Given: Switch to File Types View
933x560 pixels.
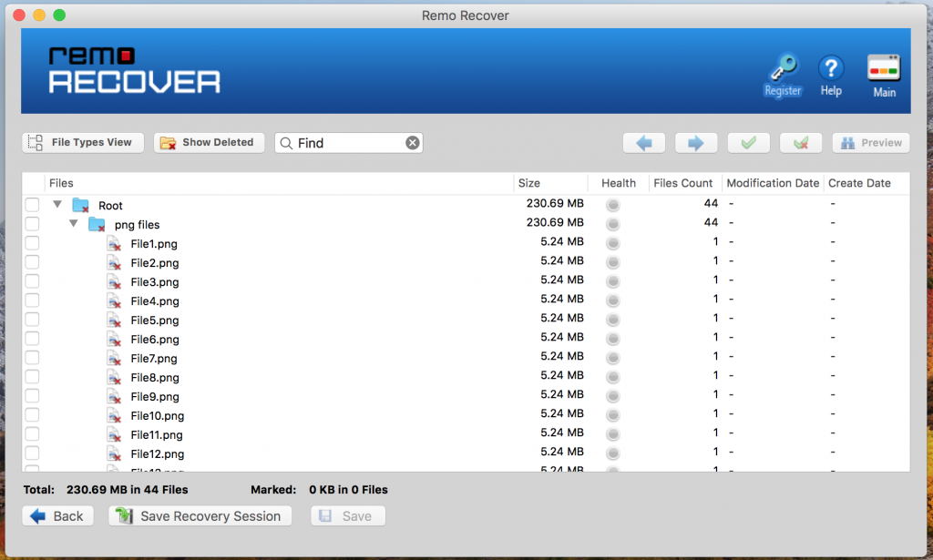Looking at the screenshot, I should [83, 143].
